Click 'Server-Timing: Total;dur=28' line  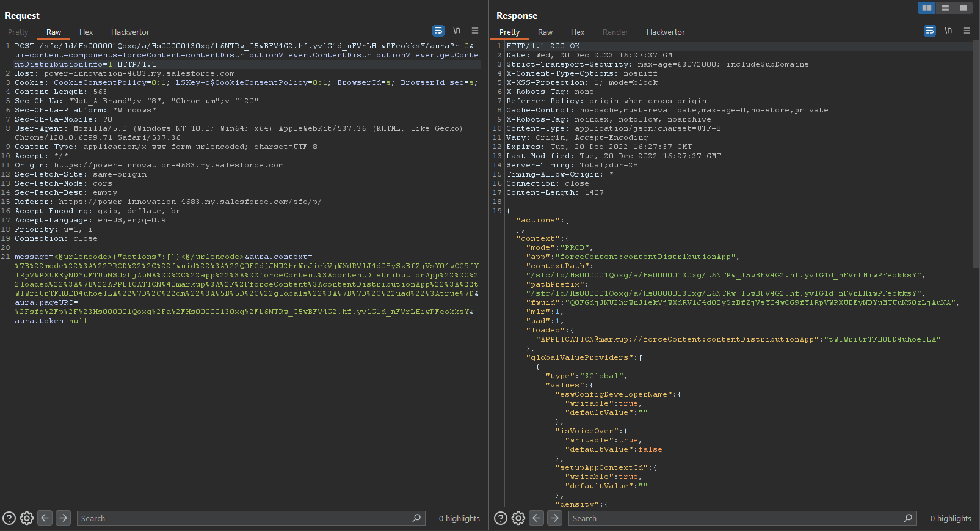[572, 165]
